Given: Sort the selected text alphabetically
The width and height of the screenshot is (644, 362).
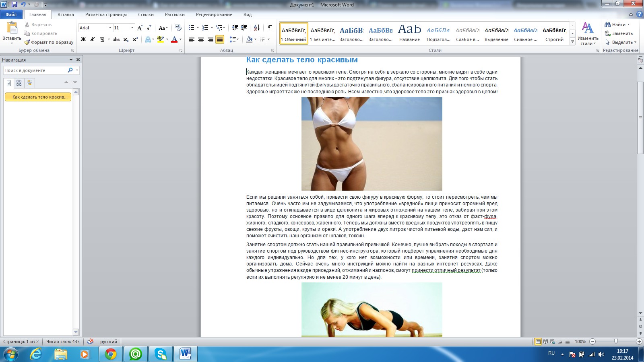Looking at the screenshot, I should click(x=257, y=28).
